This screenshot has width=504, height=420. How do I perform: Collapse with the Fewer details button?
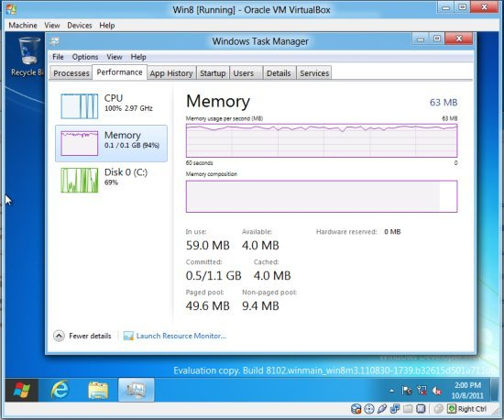pyautogui.click(x=82, y=336)
